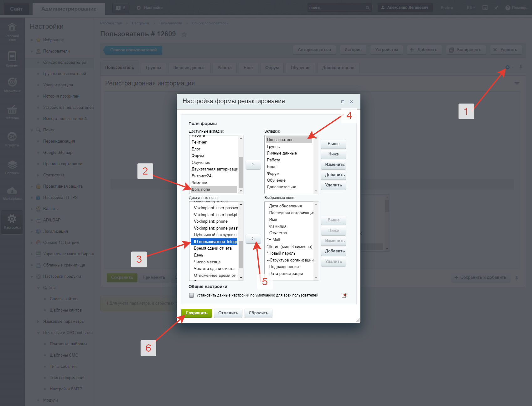Viewport: 532px width, 406px height.
Task: Collapse Настройки продукта tree section
Action: click(x=32, y=277)
